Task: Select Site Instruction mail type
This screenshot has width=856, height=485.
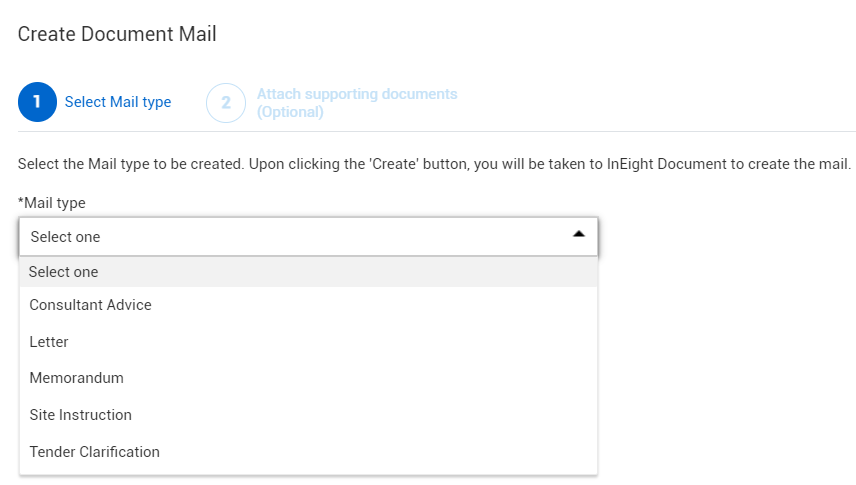Action: coord(81,415)
